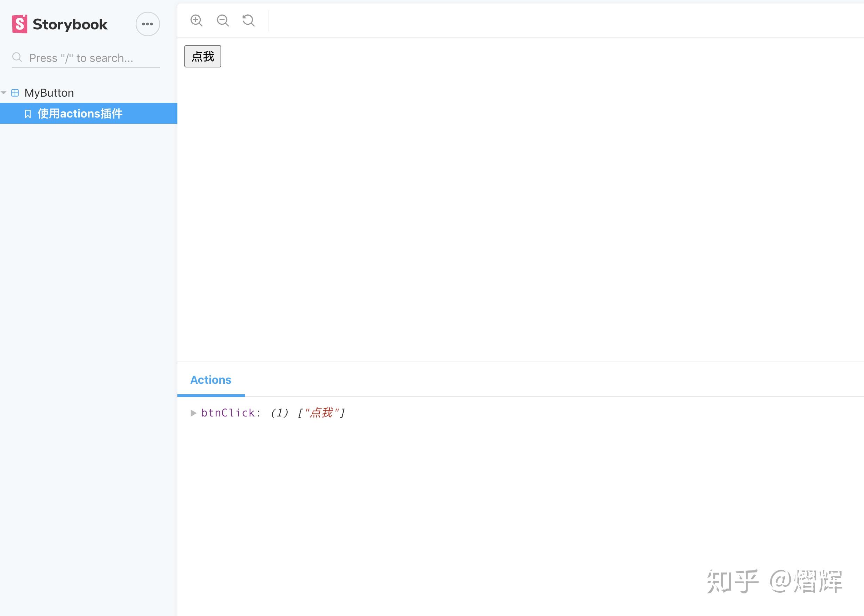Image resolution: width=864 pixels, height=616 pixels.
Task: Click the search magnifier icon in the sidebar
Action: [x=17, y=57]
